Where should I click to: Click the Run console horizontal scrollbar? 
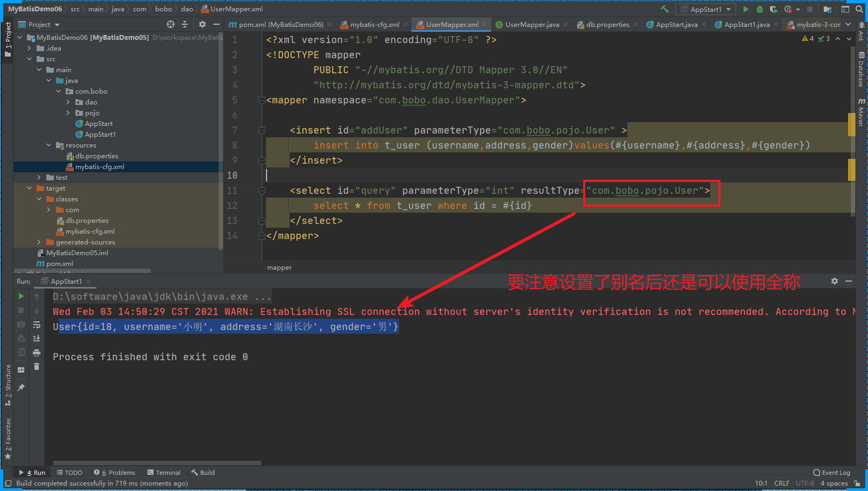click(157, 462)
